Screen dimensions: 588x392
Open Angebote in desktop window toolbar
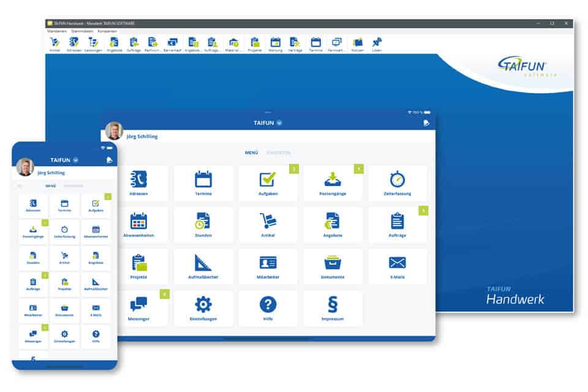point(115,44)
